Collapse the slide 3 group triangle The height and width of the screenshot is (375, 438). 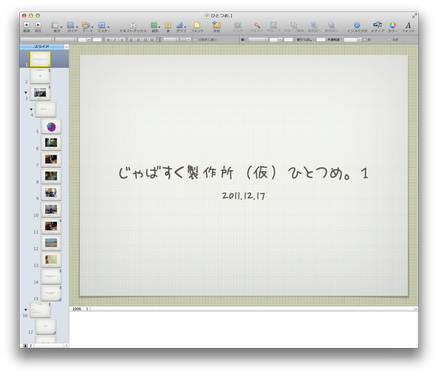pyautogui.click(x=26, y=93)
